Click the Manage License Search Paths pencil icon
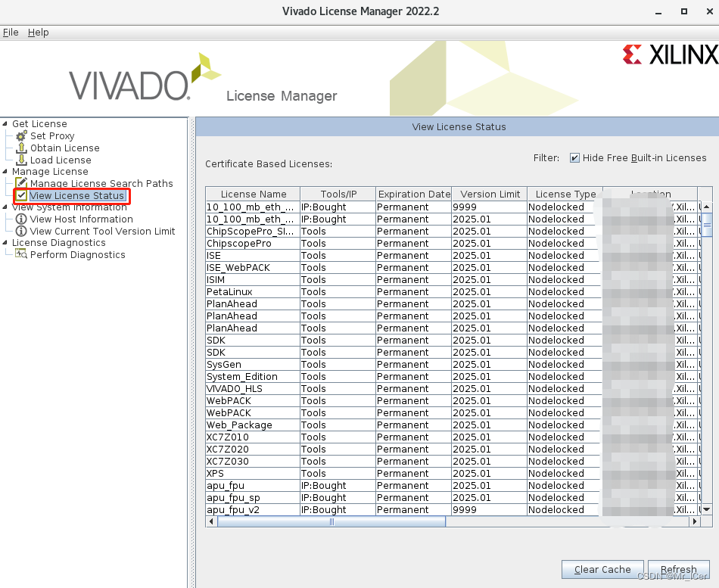The width and height of the screenshot is (719, 588). 21,183
